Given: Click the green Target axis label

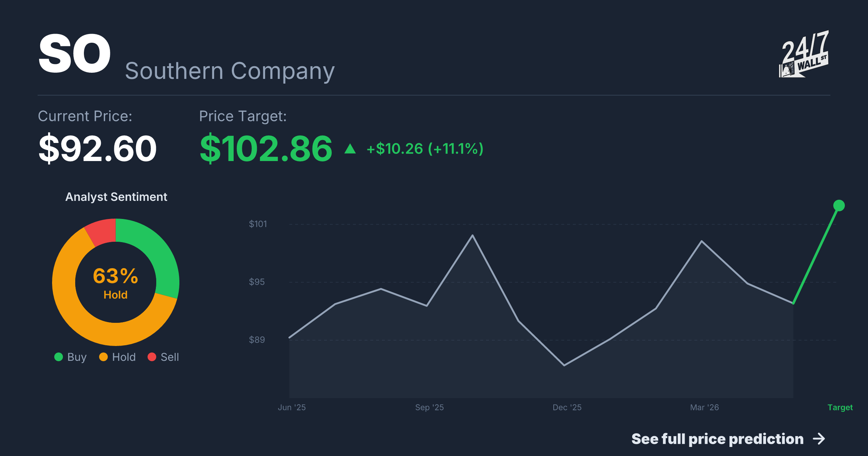Looking at the screenshot, I should tap(840, 408).
